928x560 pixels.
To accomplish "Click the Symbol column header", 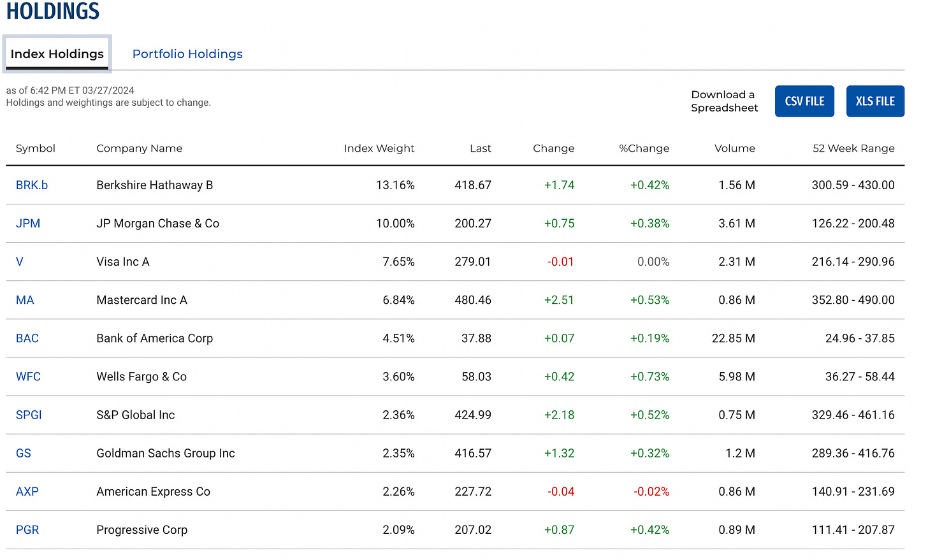I will click(x=36, y=148).
